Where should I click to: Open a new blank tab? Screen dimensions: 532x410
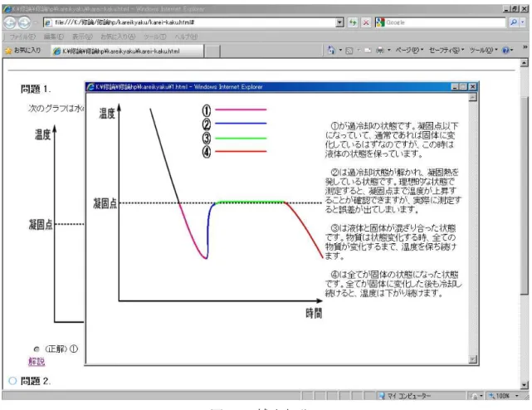212,51
